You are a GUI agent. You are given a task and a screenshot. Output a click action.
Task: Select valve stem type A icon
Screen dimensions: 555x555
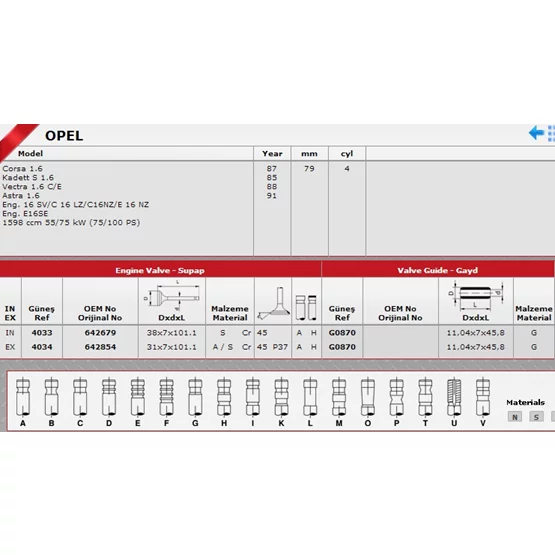(23, 397)
